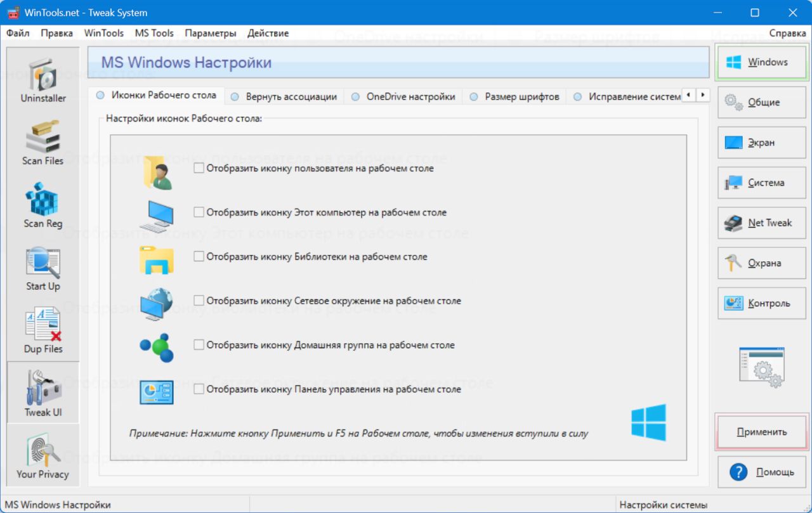Open the Размер шрифтов tab
812x513 pixels.
tap(514, 97)
